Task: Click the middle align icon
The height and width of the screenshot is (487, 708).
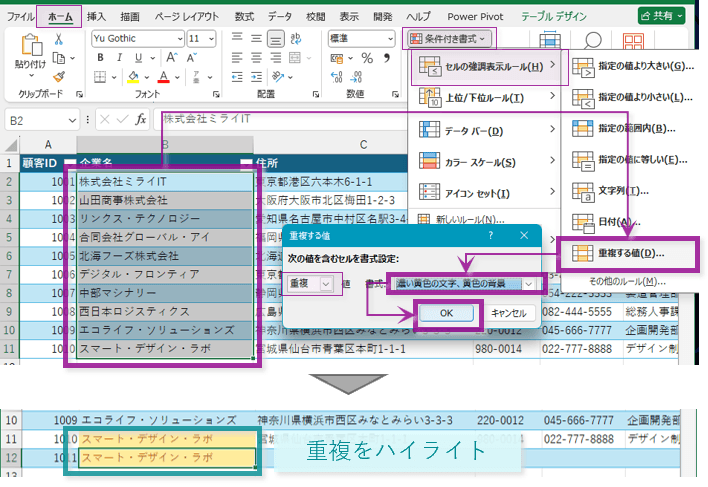Action: (x=256, y=38)
